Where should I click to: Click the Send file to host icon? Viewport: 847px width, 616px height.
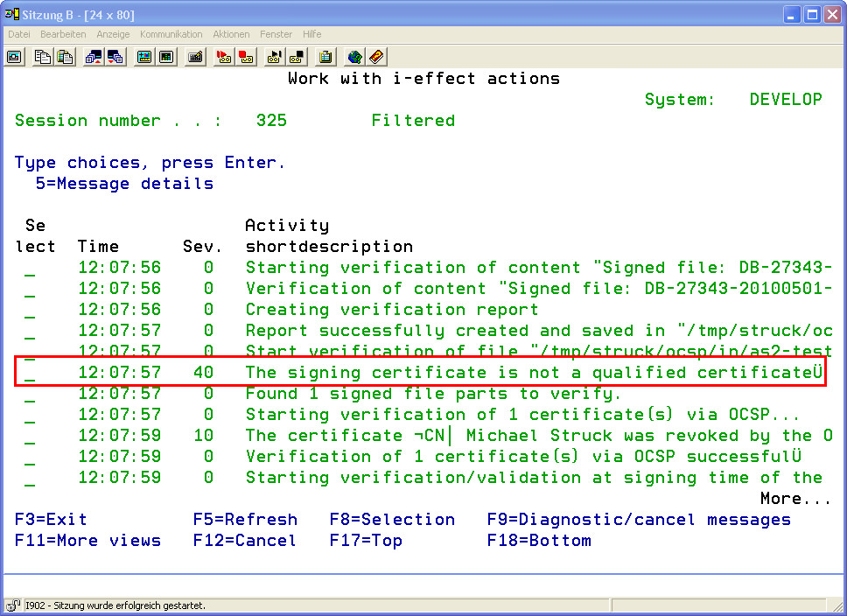(93, 57)
